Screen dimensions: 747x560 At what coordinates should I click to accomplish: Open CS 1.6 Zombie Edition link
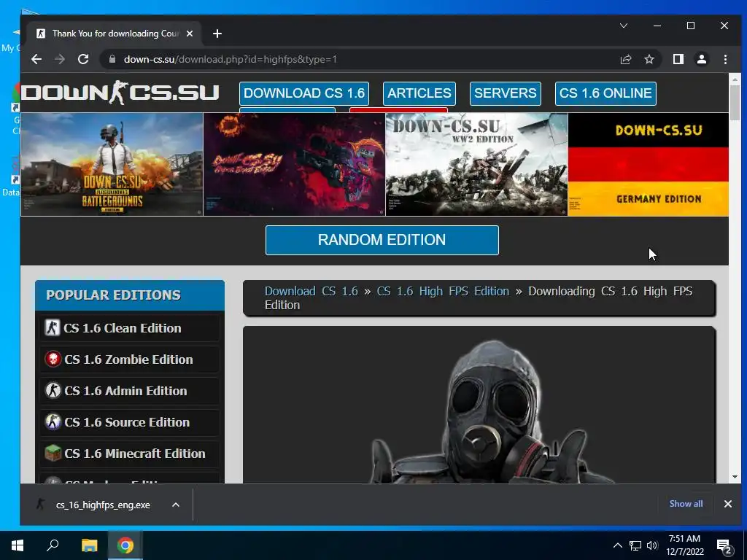point(128,359)
